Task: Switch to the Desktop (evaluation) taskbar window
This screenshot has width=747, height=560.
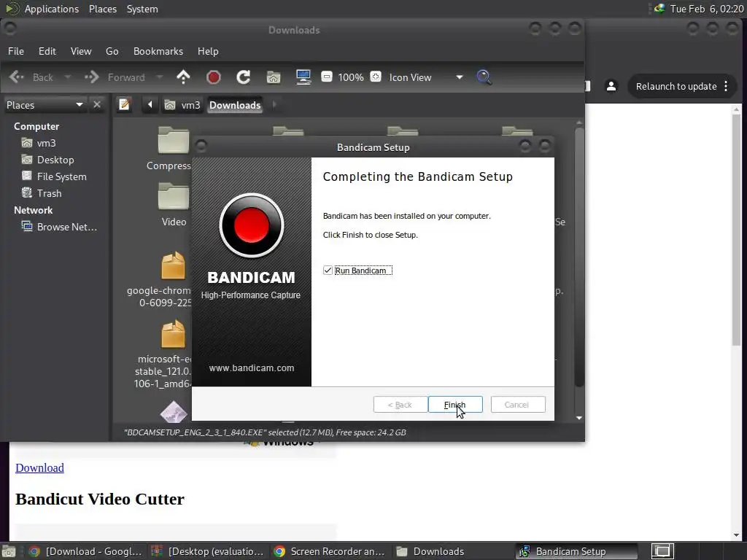Action: 208,551
